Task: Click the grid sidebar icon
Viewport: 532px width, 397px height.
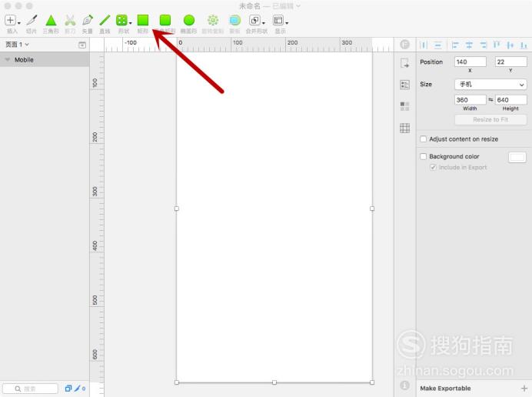Action: [x=404, y=128]
